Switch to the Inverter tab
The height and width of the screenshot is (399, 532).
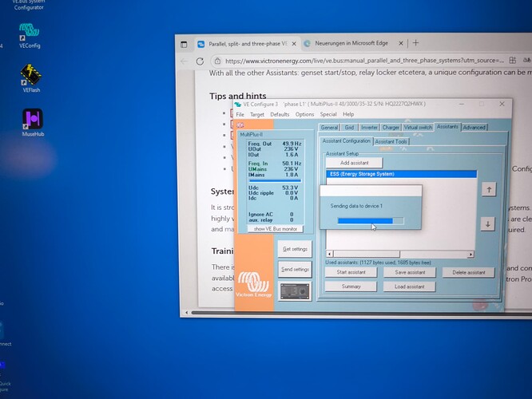tap(369, 128)
